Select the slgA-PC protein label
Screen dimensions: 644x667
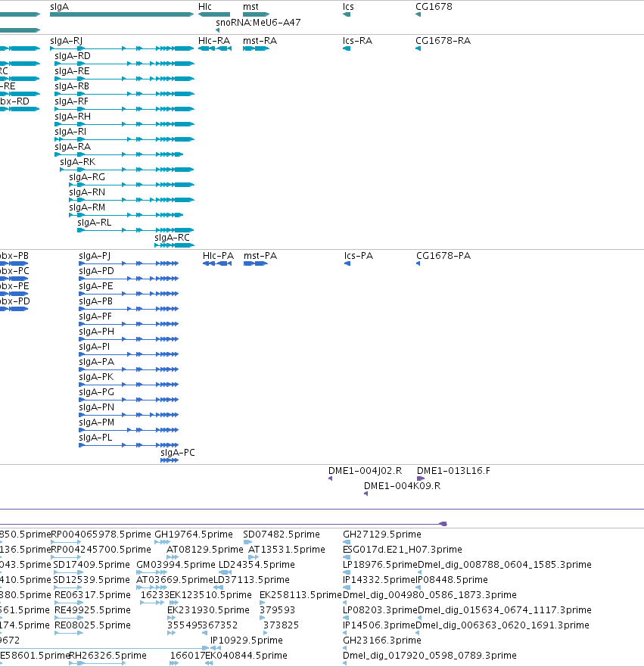(178, 453)
